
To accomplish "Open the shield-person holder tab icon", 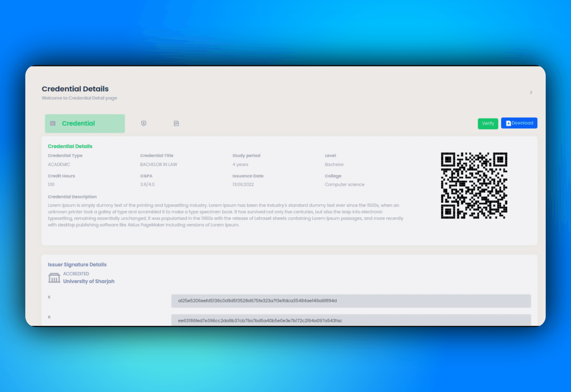I will click(144, 123).
